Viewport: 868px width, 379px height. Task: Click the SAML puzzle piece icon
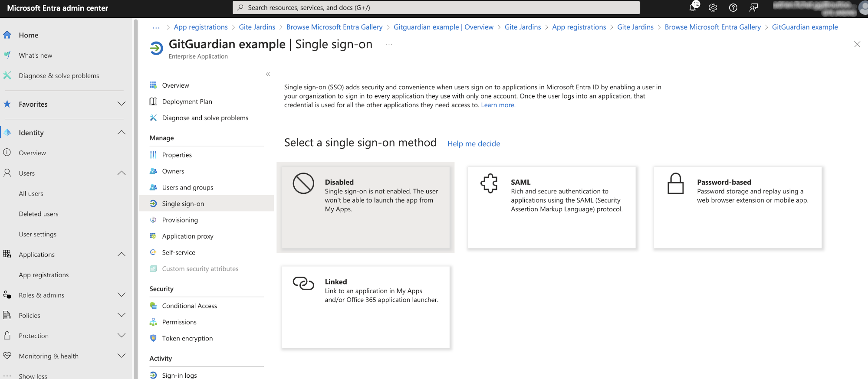[489, 183]
